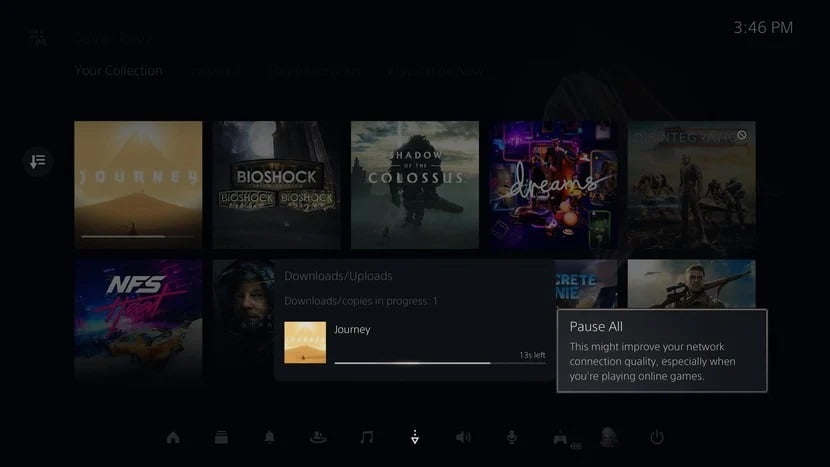
Task: Toggle the Mic icon
Action: point(511,437)
